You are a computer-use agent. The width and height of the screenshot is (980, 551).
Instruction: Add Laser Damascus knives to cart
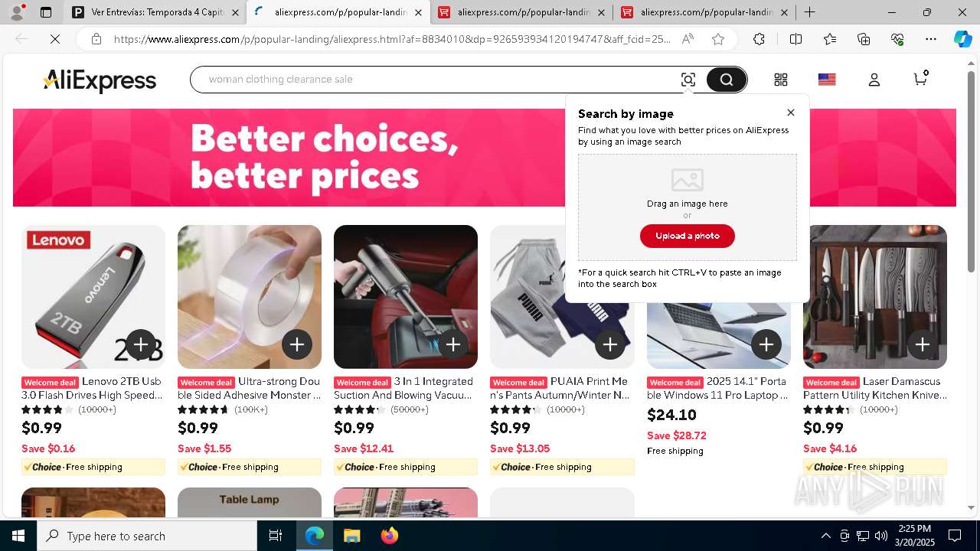click(922, 345)
